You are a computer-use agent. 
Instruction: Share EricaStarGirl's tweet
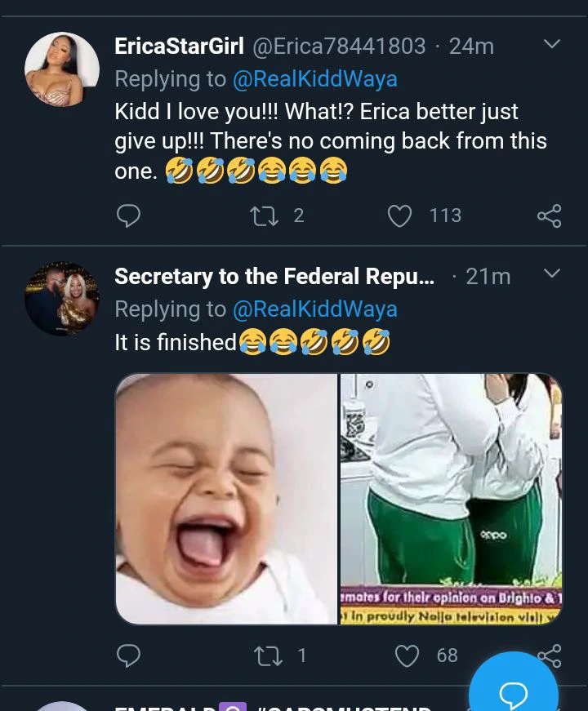pos(549,216)
